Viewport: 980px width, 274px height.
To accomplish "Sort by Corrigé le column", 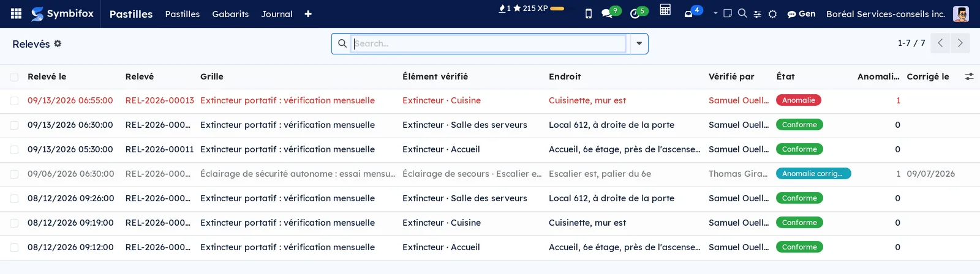I will pyautogui.click(x=928, y=76).
